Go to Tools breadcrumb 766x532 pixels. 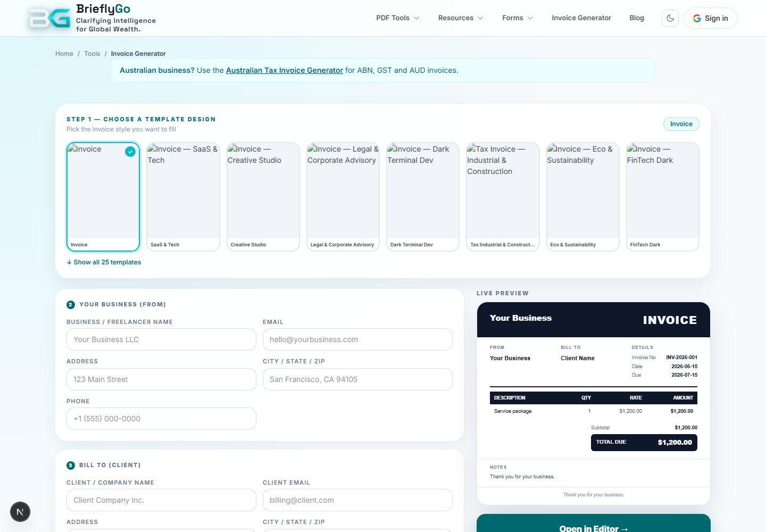92,54
